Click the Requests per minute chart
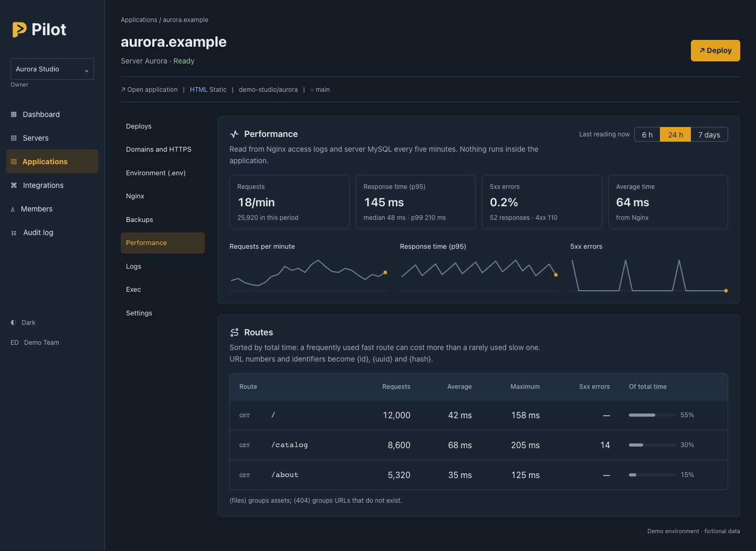756x551 pixels. pyautogui.click(x=308, y=274)
